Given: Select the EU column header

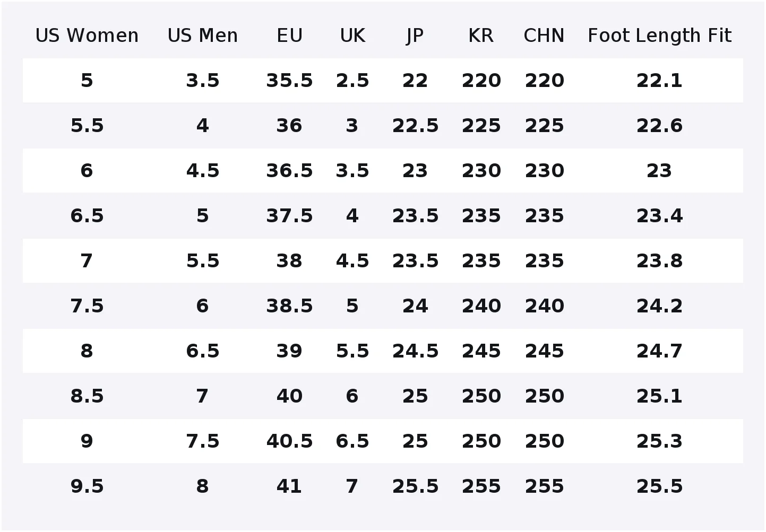Looking at the screenshot, I should tap(289, 36).
